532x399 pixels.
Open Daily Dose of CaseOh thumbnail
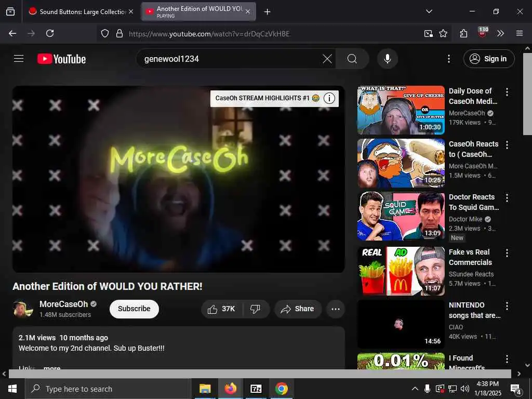tap(401, 110)
